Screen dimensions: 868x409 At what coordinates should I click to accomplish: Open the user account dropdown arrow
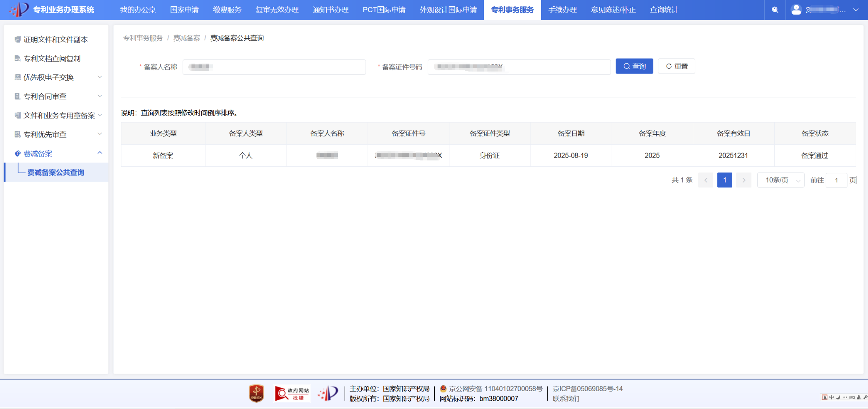click(856, 10)
